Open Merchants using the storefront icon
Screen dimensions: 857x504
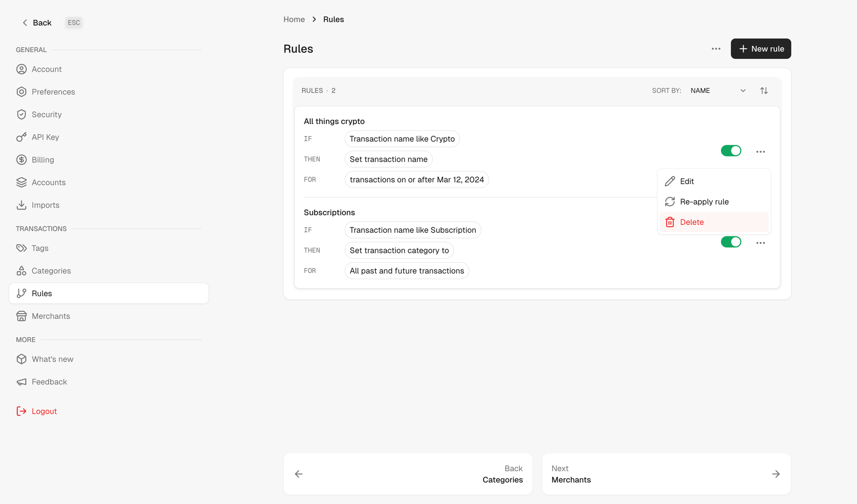point(22,316)
